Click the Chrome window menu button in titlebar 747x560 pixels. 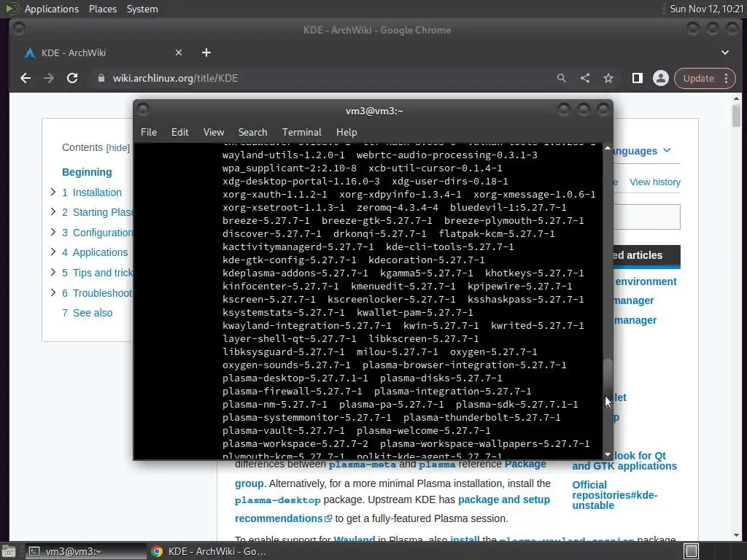click(19, 29)
